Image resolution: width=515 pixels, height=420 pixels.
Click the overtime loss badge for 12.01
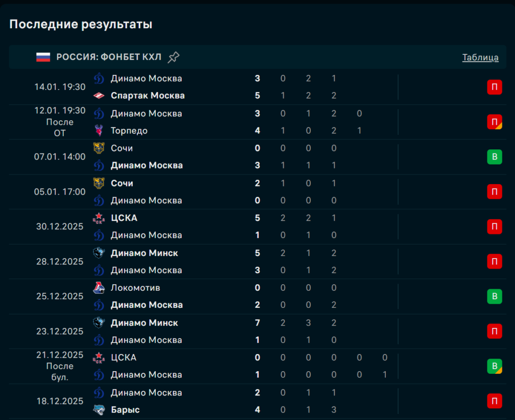click(x=494, y=122)
